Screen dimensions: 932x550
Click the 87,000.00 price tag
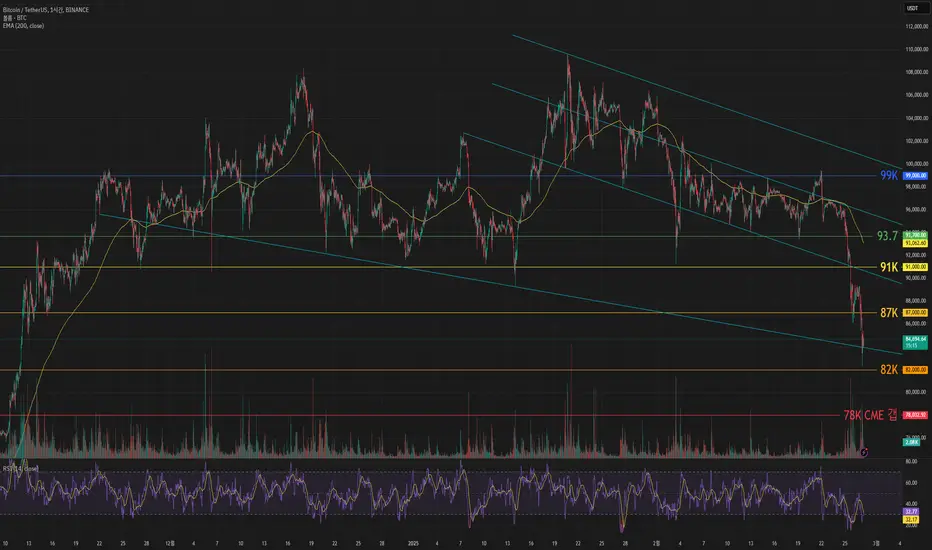tap(915, 313)
